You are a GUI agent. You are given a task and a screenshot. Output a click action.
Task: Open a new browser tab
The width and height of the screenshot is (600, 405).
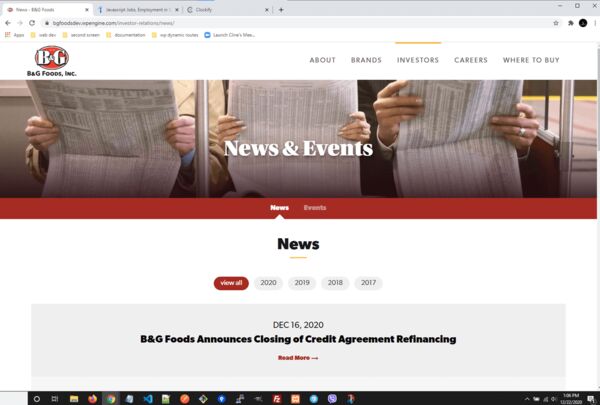pos(281,10)
